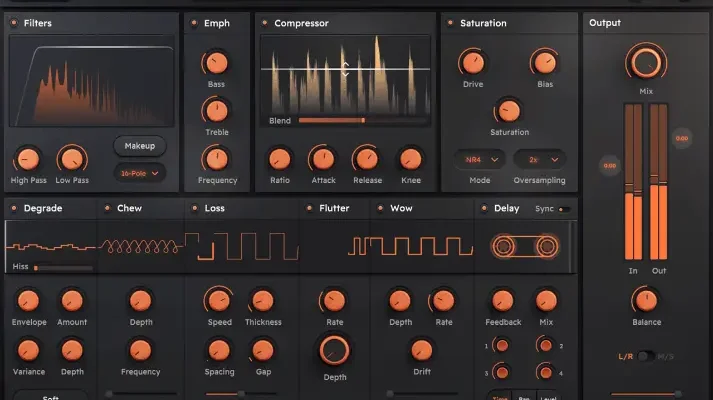Disable the Compressor section power button
This screenshot has height=400, width=713.
click(x=265, y=23)
